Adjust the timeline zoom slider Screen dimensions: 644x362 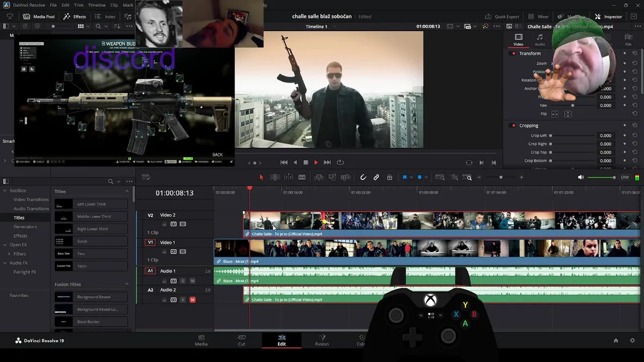click(500, 177)
